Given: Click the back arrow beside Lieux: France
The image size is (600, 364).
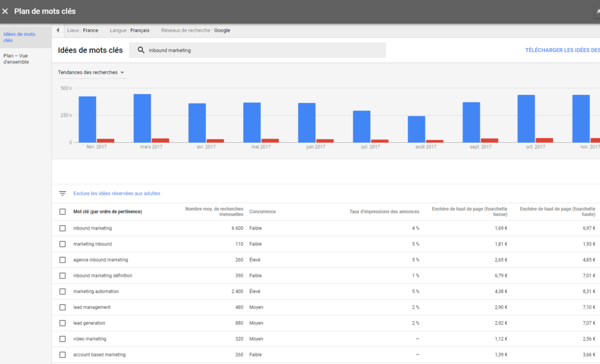Looking at the screenshot, I should coord(57,30).
